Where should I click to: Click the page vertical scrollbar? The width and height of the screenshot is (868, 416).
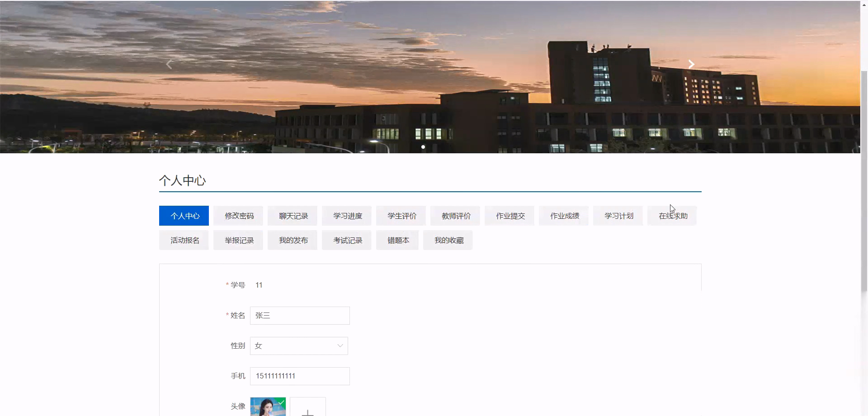coord(864,181)
